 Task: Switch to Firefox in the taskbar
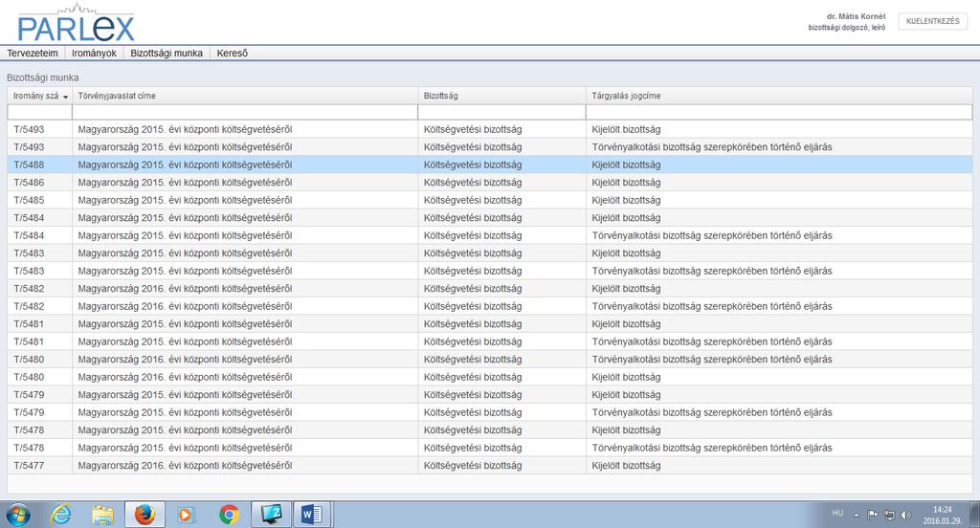tap(145, 515)
